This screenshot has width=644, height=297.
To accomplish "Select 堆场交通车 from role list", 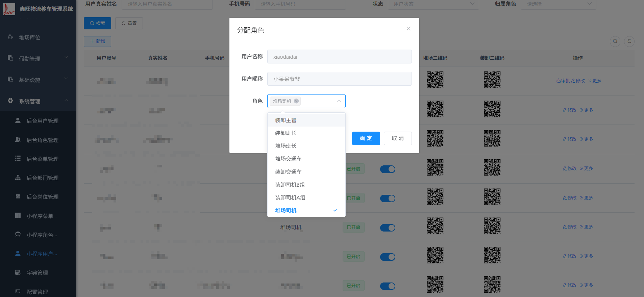I will tap(306, 159).
